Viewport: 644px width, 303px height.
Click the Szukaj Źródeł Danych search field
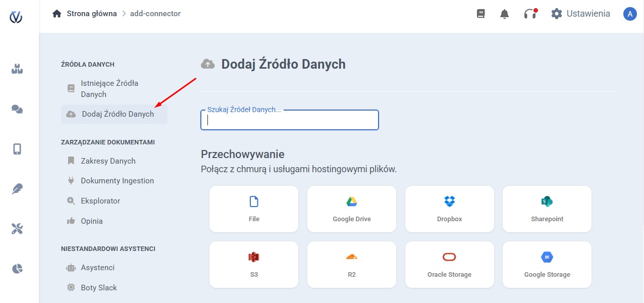(290, 121)
